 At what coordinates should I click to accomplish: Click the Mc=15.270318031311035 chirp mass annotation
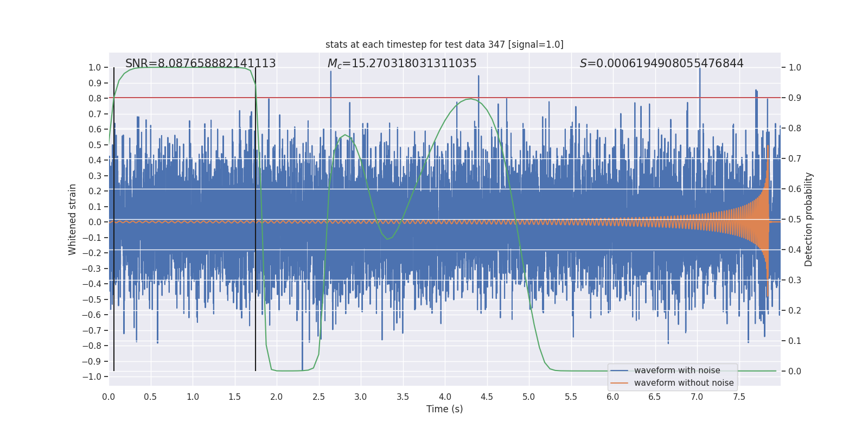[x=402, y=63]
